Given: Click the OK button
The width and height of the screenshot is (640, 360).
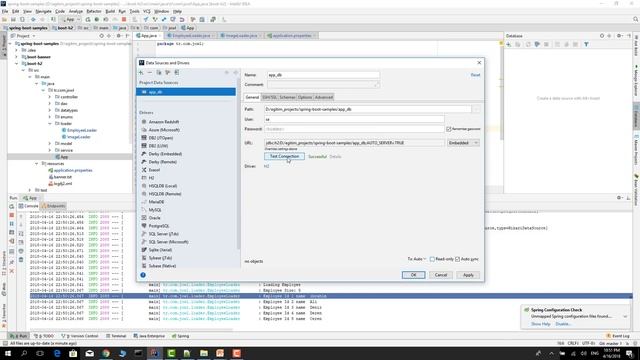Looking at the screenshot, I should coord(413,275).
